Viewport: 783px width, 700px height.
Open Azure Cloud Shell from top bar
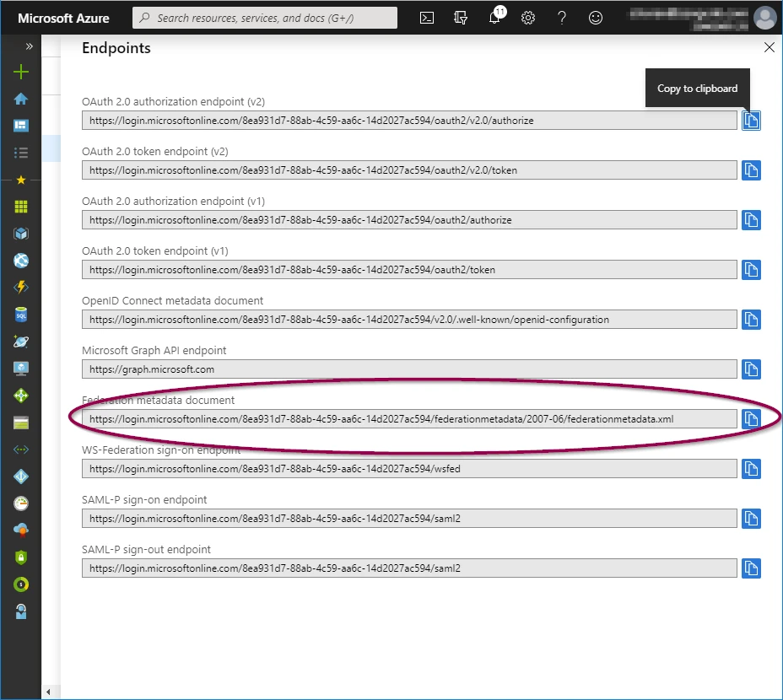point(426,18)
